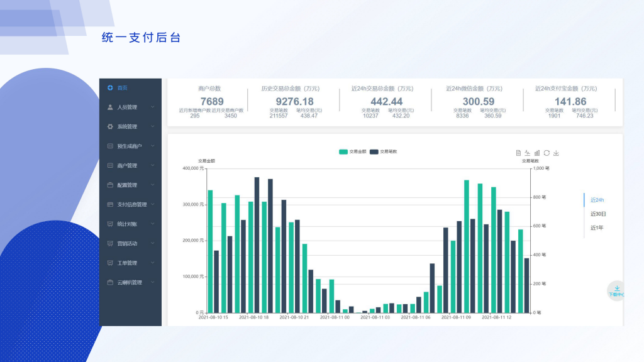Switch chart to line view icon
Screen dimensions: 644x362
click(x=528, y=153)
